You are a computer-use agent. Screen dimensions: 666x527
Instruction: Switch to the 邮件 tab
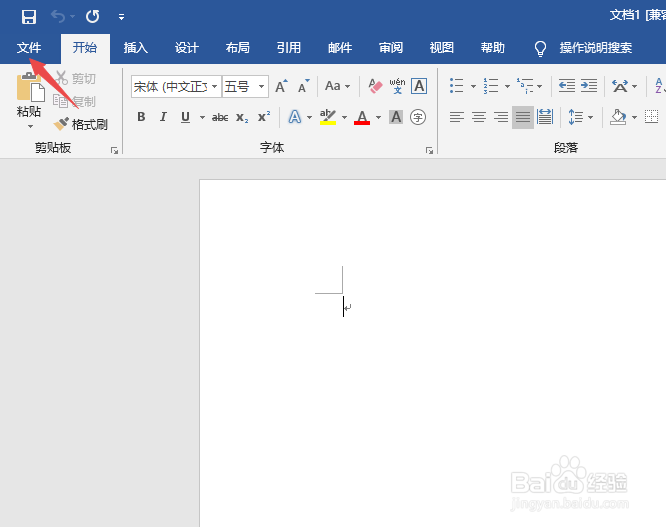(x=340, y=48)
